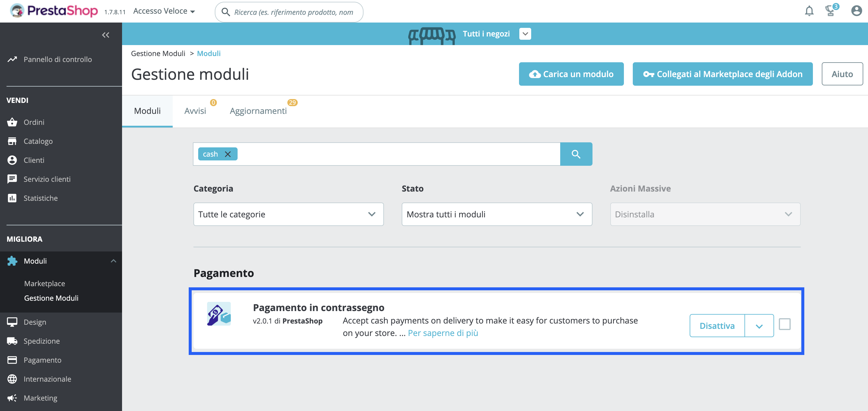868x411 pixels.
Task: Click the Design monitor icon
Action: click(12, 322)
